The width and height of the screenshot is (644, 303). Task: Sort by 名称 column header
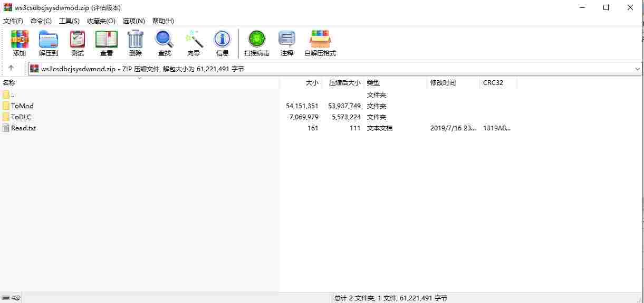(140, 83)
